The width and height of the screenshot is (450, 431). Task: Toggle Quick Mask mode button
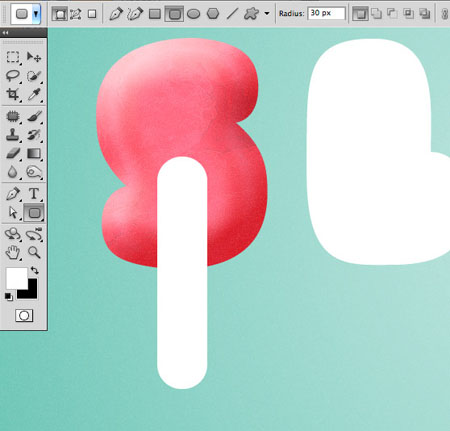pyautogui.click(x=24, y=315)
